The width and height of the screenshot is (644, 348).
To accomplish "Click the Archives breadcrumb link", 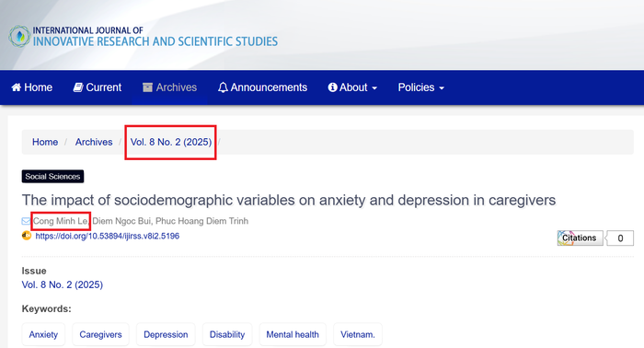I will coord(94,142).
